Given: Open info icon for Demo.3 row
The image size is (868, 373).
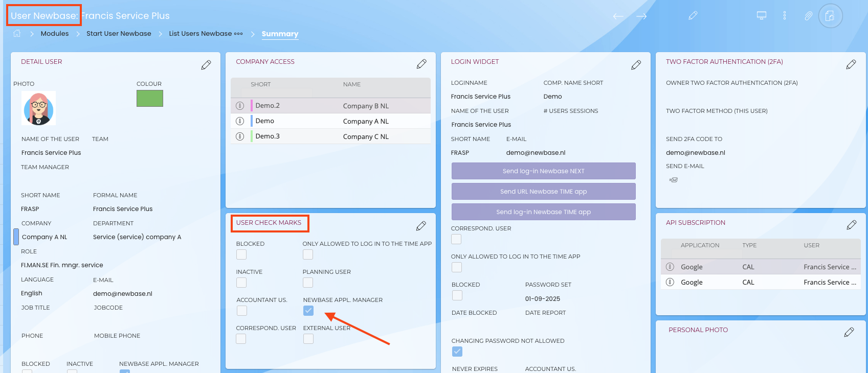Looking at the screenshot, I should pyautogui.click(x=240, y=136).
